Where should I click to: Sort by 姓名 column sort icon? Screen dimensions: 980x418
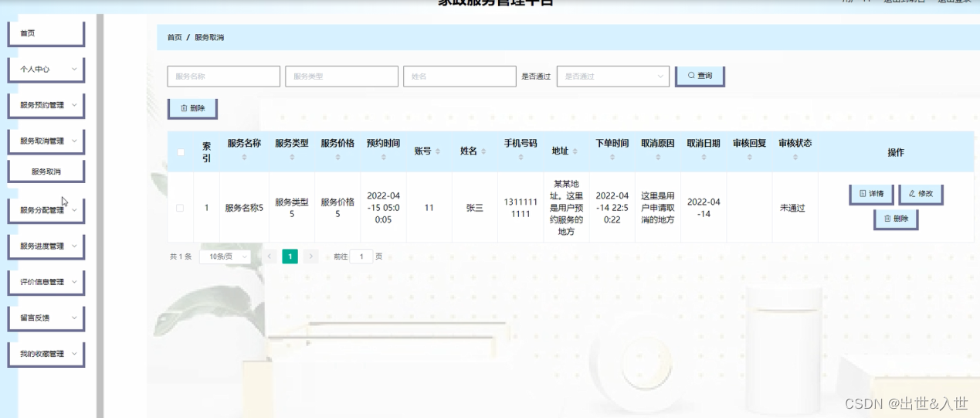point(483,152)
